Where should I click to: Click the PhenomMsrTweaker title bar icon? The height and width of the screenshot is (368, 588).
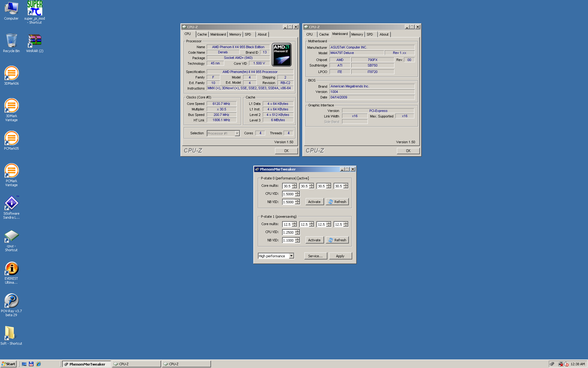(x=257, y=169)
